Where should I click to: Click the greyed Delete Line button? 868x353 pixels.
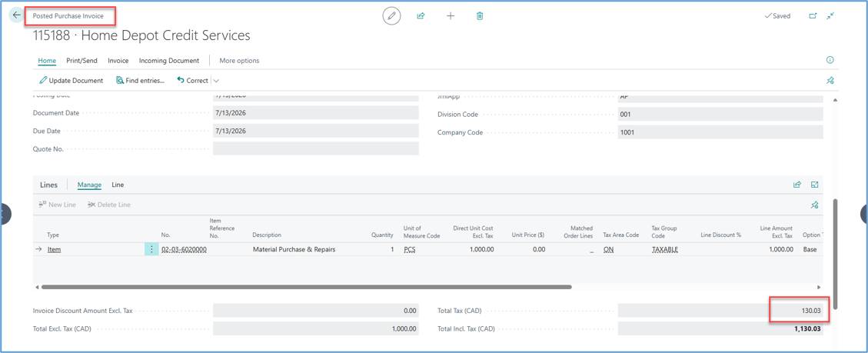(109, 205)
